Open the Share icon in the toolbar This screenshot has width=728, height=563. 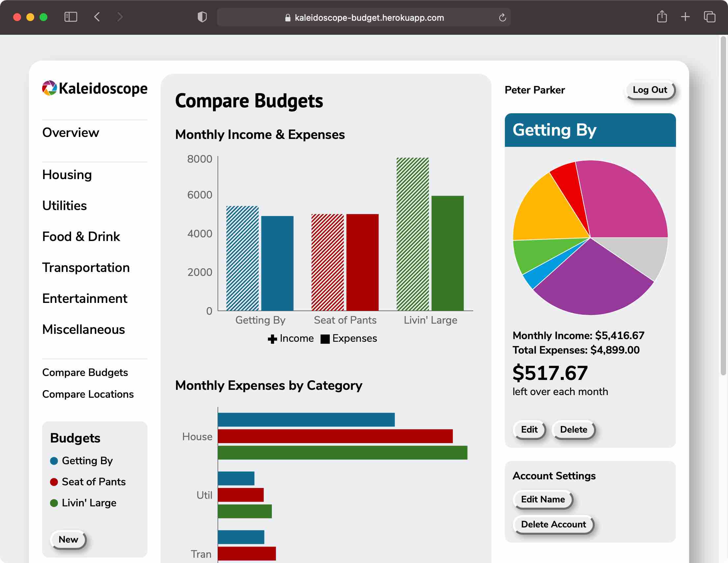[x=662, y=17]
